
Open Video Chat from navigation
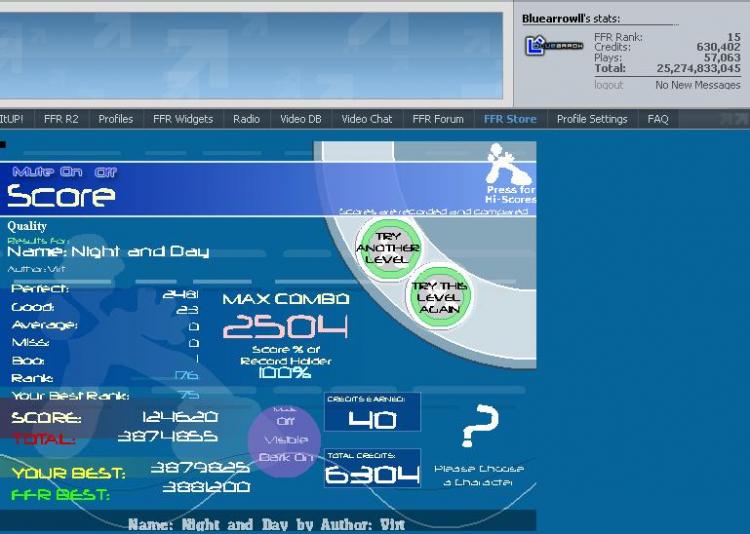tap(367, 119)
